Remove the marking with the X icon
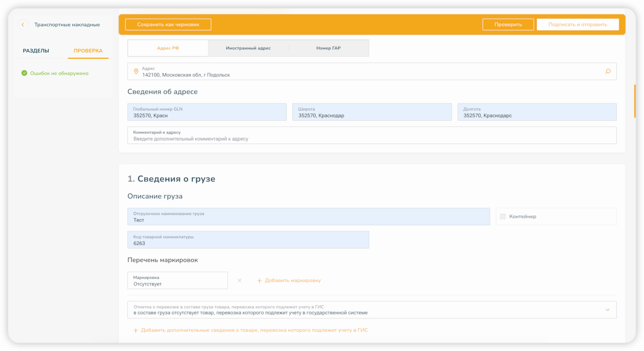The width and height of the screenshot is (644, 351). pos(240,280)
